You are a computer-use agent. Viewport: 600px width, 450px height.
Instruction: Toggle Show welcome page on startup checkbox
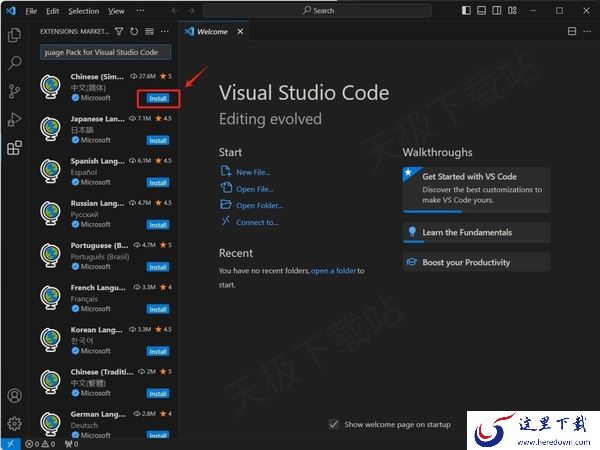click(334, 424)
